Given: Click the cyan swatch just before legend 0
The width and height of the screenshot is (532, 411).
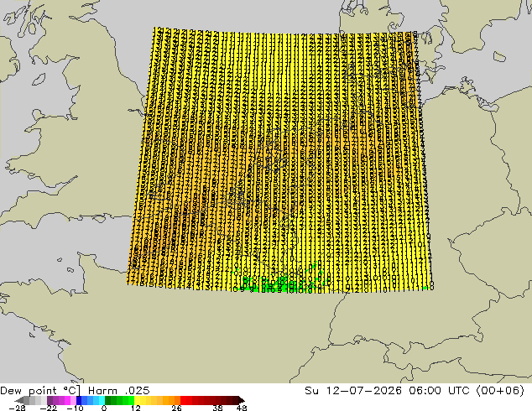Looking at the screenshot, I should point(102,400).
